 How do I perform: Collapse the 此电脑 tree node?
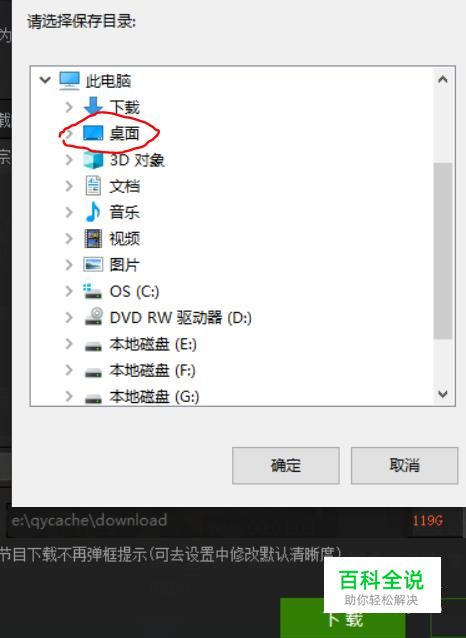coord(45,80)
